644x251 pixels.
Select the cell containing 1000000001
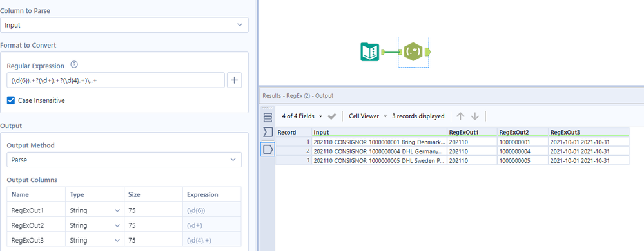[523, 142]
